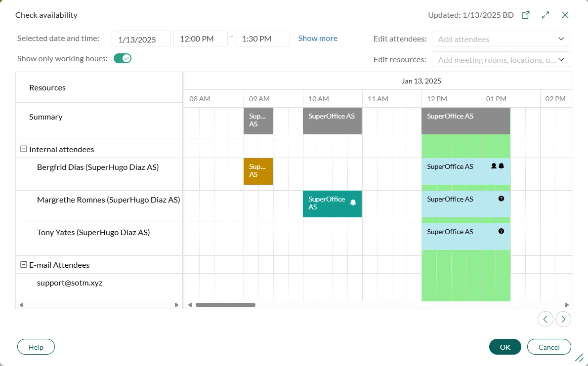The width and height of the screenshot is (588, 366).
Task: Click the timeline horizontal scrollbar thumb
Action: point(225,305)
